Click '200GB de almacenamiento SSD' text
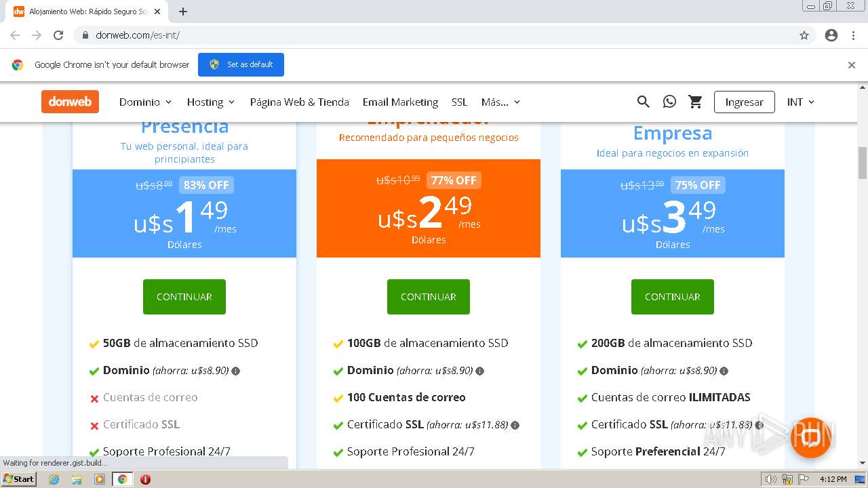This screenshot has width=868, height=488. pos(671,343)
